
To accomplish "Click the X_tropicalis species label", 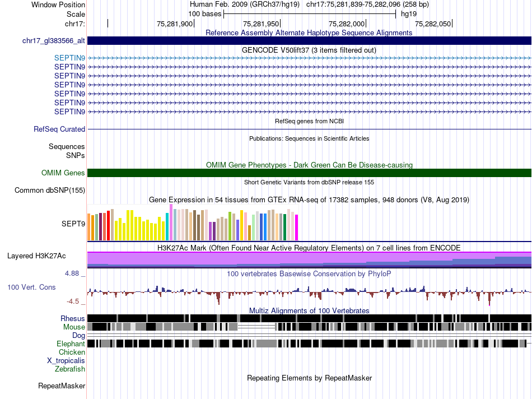I will pos(66,361).
